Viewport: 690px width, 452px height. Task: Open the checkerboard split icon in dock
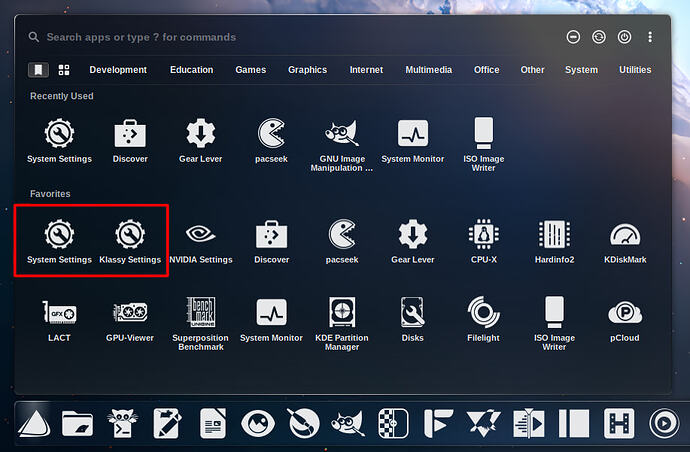click(x=393, y=423)
